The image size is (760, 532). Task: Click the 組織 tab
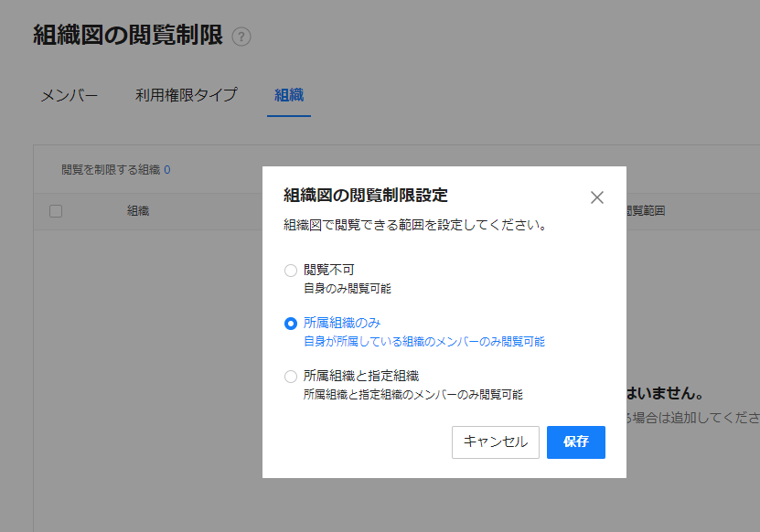(289, 94)
